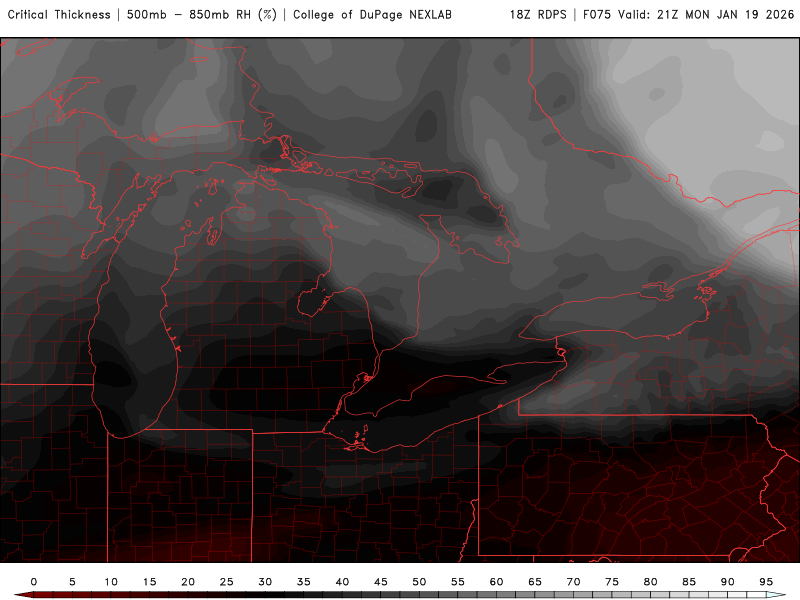This screenshot has width=800, height=600.
Task: Click the colorbar label "15"
Action: click(x=149, y=582)
